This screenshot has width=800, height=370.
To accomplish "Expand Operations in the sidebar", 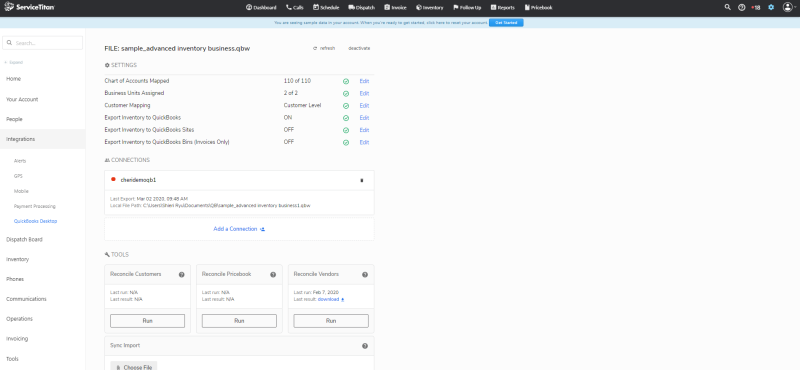I will (x=19, y=319).
